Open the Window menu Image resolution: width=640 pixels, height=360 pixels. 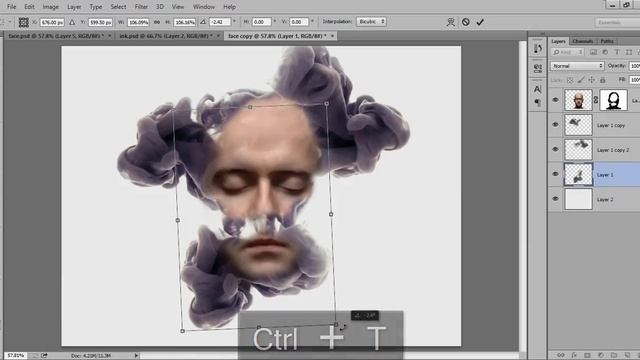pyautogui.click(x=204, y=7)
